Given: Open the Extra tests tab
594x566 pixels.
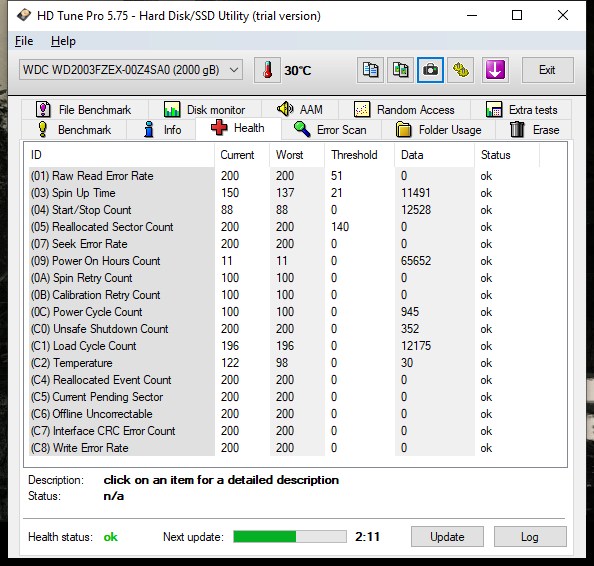Looking at the screenshot, I should pyautogui.click(x=521, y=110).
